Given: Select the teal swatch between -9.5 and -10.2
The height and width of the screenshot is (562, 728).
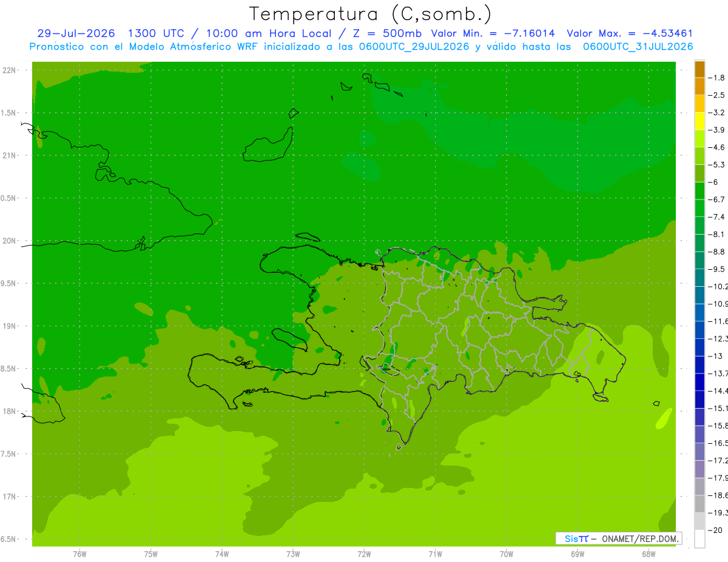Looking at the screenshot, I should pos(699,278).
